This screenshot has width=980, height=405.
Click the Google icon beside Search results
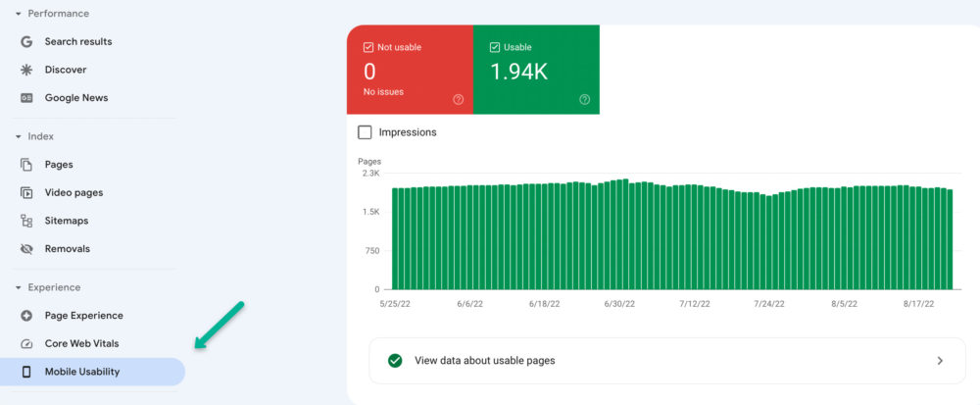point(26,42)
